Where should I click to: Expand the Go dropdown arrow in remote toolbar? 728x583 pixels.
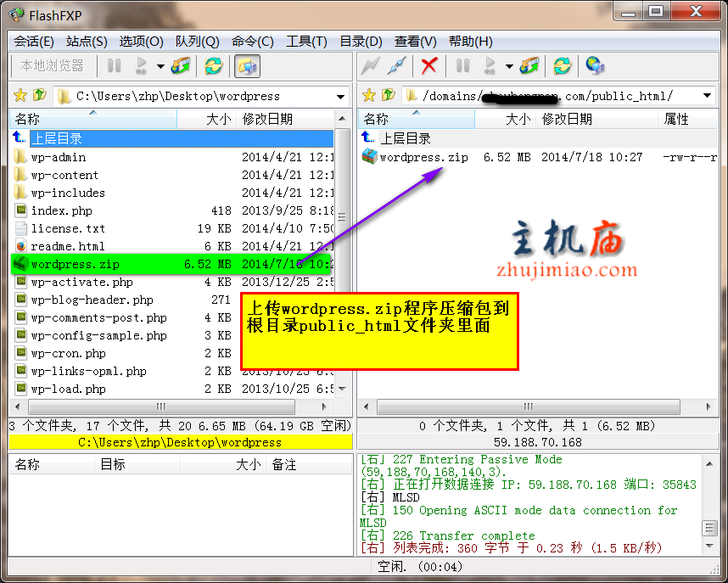[x=509, y=66]
